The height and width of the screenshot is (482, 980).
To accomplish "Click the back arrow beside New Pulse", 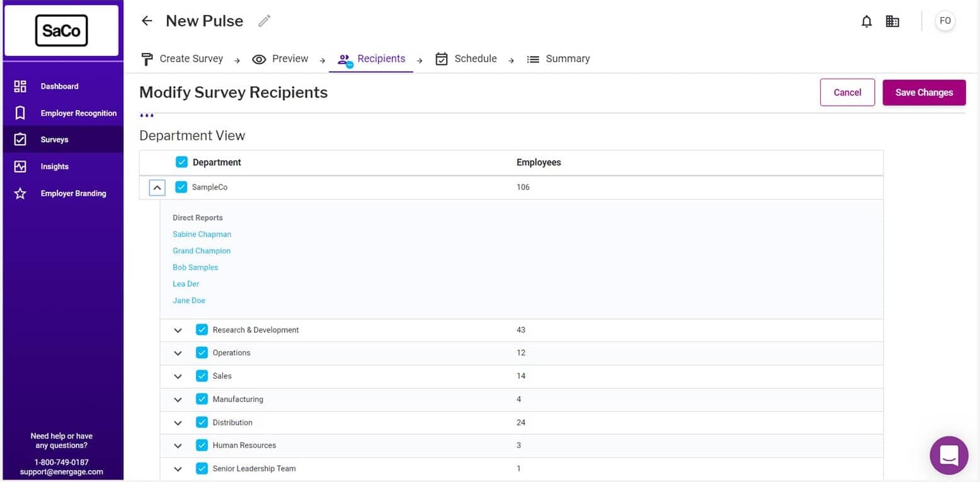I will pyautogui.click(x=147, y=21).
